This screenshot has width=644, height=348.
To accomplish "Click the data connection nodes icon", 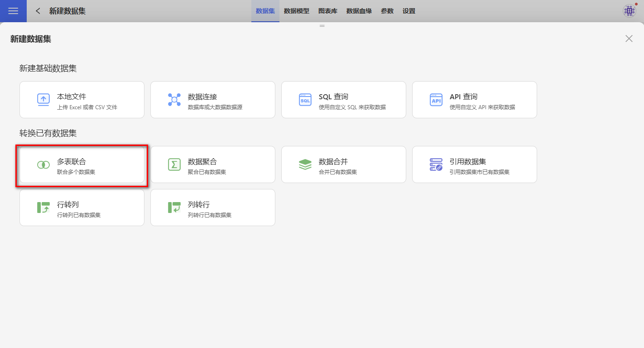I will coord(174,100).
